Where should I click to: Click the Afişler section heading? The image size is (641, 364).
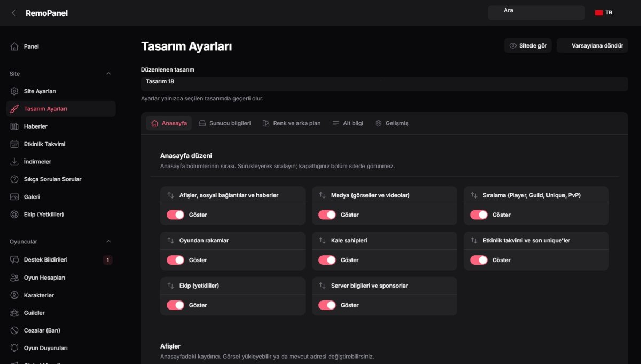click(x=170, y=346)
